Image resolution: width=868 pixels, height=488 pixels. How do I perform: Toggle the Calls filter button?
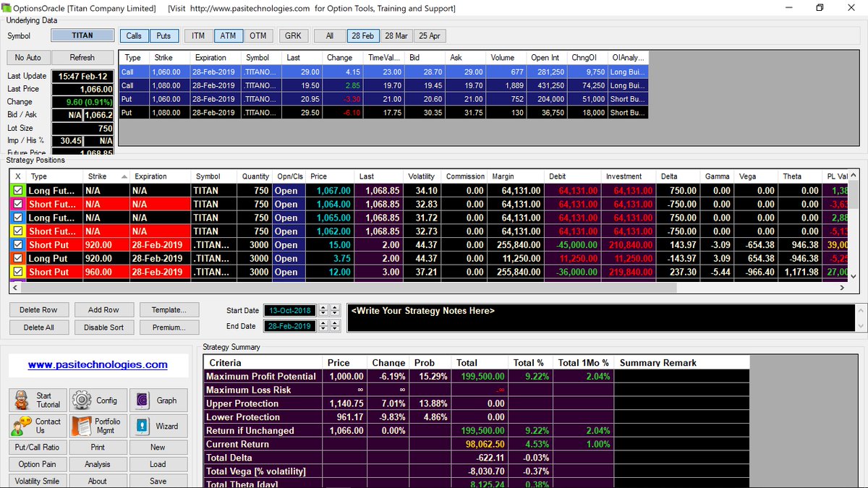click(134, 35)
